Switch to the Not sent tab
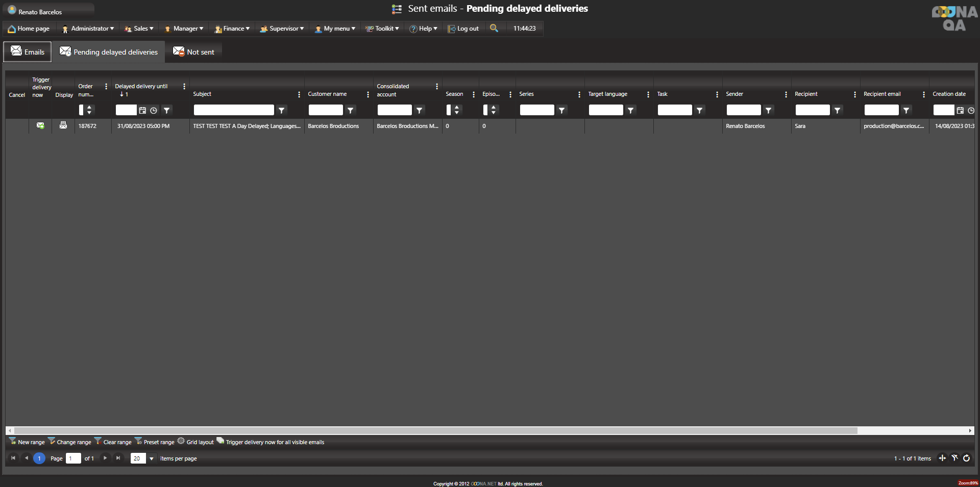980x487 pixels. (x=194, y=52)
